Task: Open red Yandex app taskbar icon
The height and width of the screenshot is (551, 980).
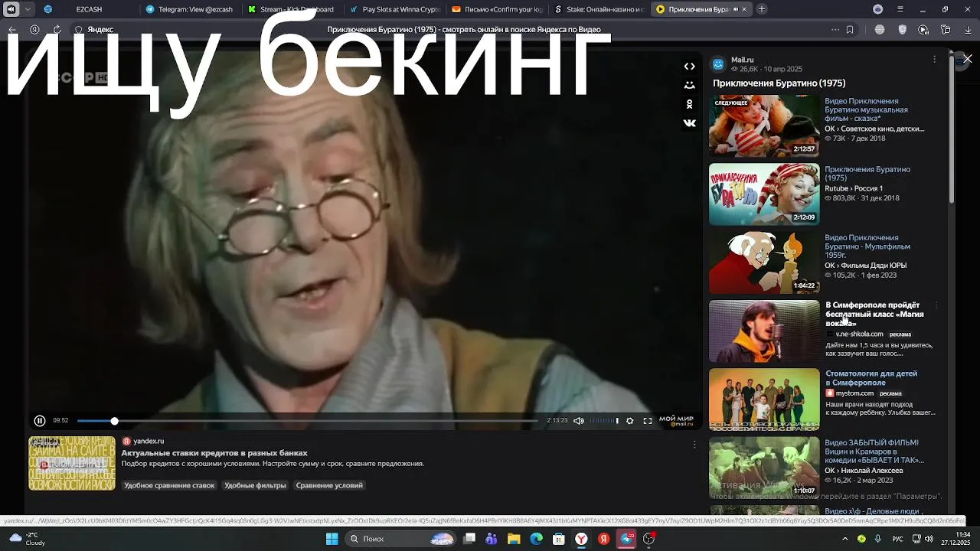Action: pyautogui.click(x=604, y=539)
